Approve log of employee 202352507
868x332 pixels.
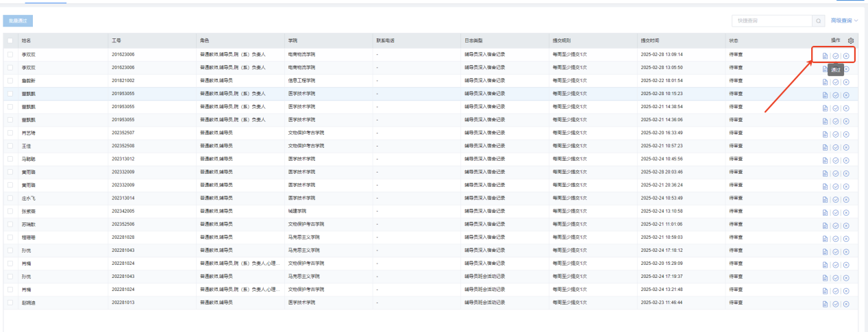[x=836, y=133]
